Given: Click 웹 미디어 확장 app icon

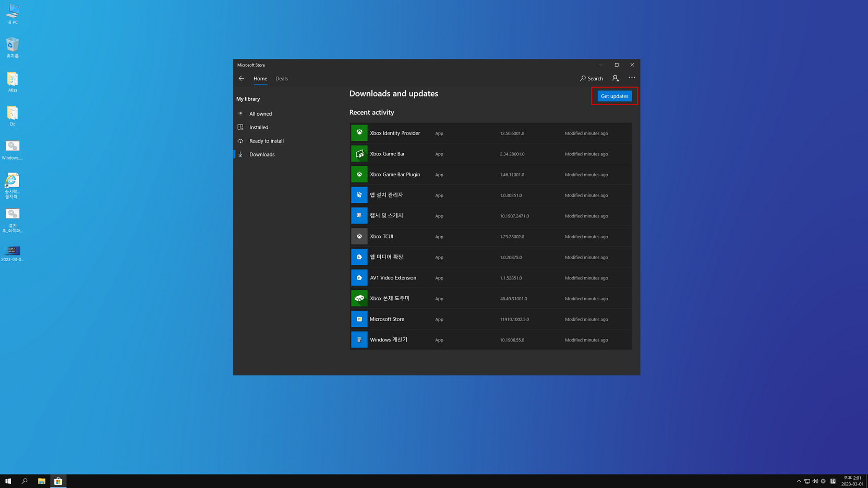Looking at the screenshot, I should pyautogui.click(x=359, y=257).
